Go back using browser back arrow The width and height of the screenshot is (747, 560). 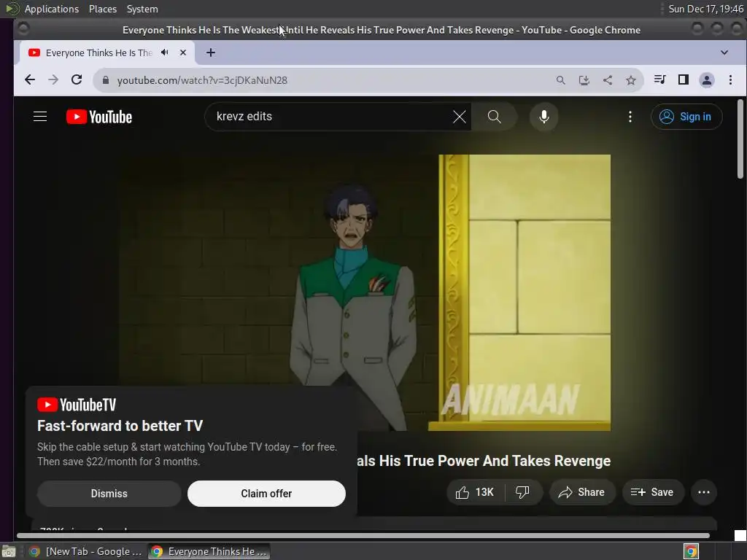pyautogui.click(x=29, y=80)
